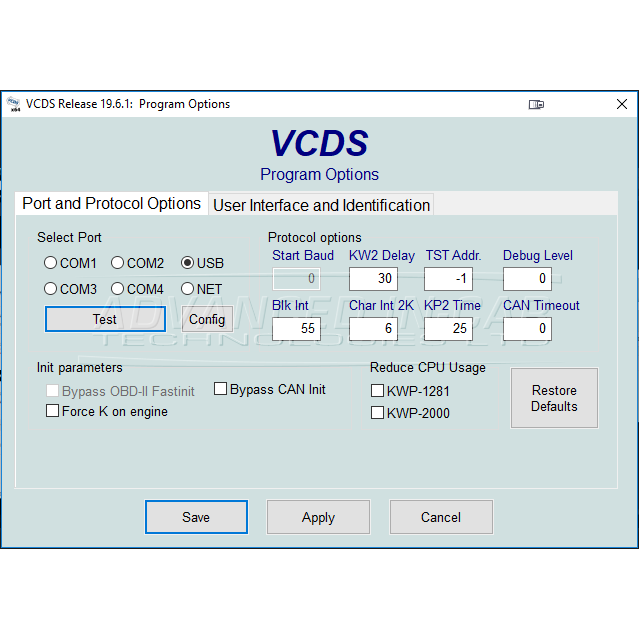
Task: Click the 'Protocol options' group label
Action: 315,237
